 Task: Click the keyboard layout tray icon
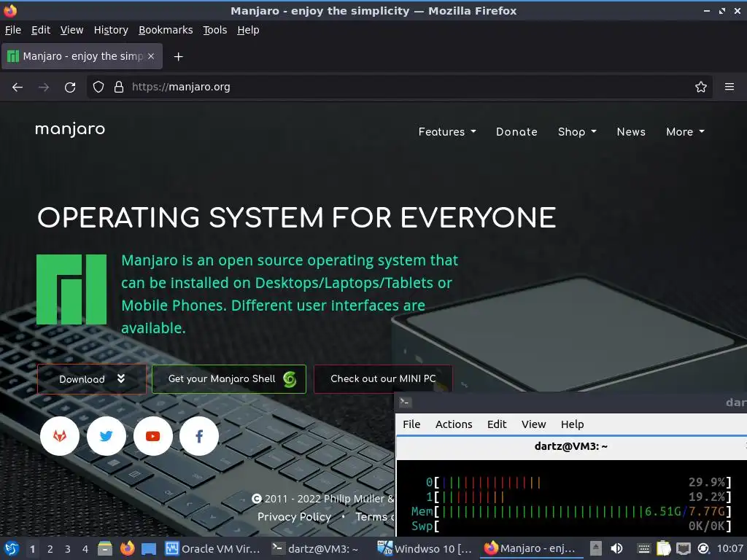tap(643, 549)
